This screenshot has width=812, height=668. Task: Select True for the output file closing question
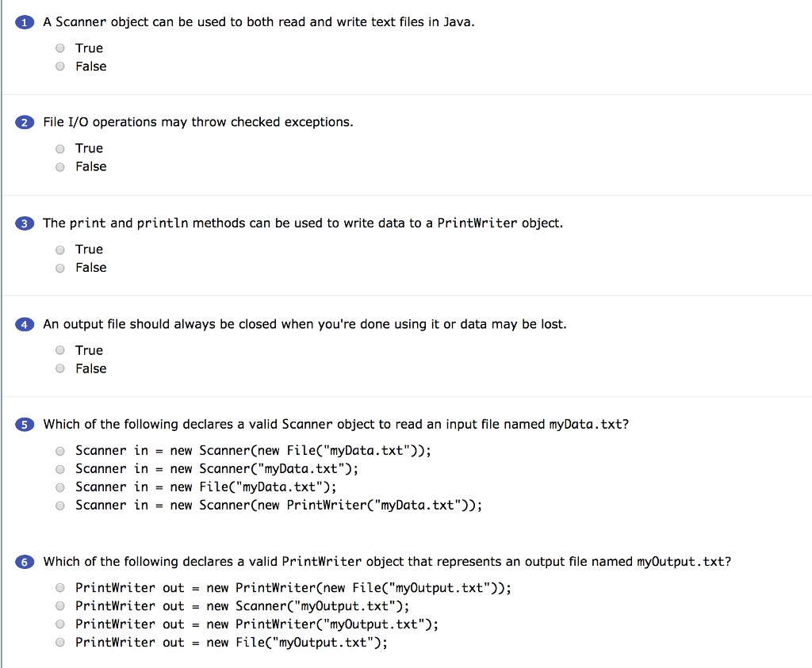tap(59, 349)
